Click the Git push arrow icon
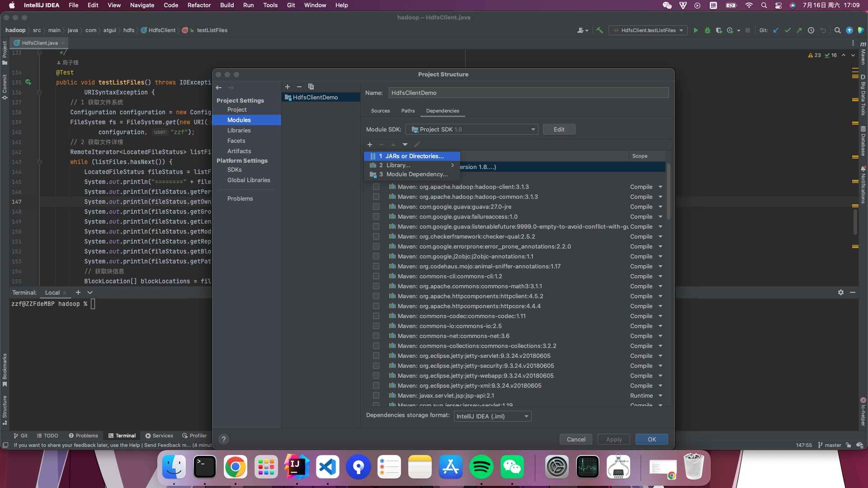The width and height of the screenshot is (868, 488). coord(799,30)
